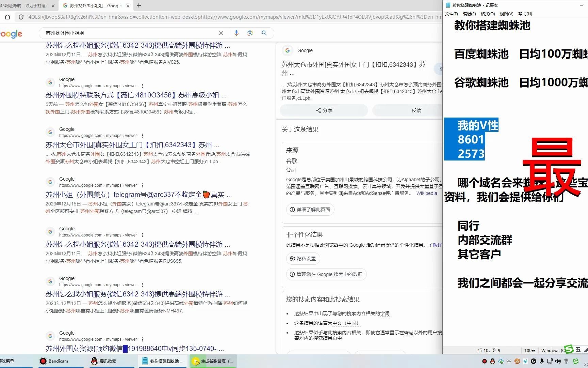
Task: Open network status tray icon
Action: point(550,361)
